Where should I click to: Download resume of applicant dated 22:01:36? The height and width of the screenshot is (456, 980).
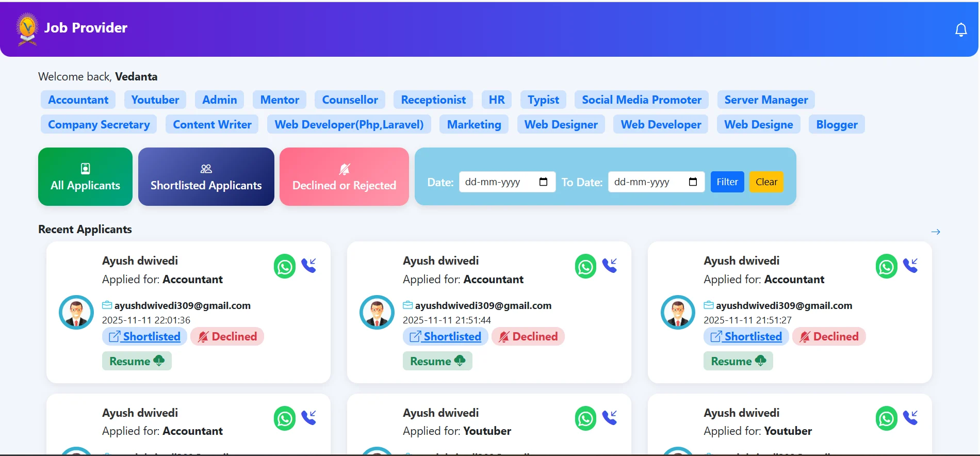click(137, 361)
